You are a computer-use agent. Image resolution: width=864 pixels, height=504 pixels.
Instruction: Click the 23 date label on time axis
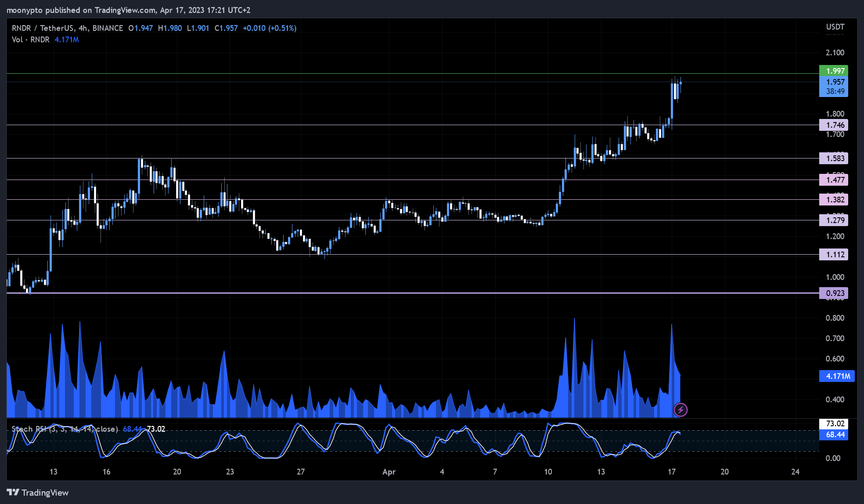coord(230,472)
